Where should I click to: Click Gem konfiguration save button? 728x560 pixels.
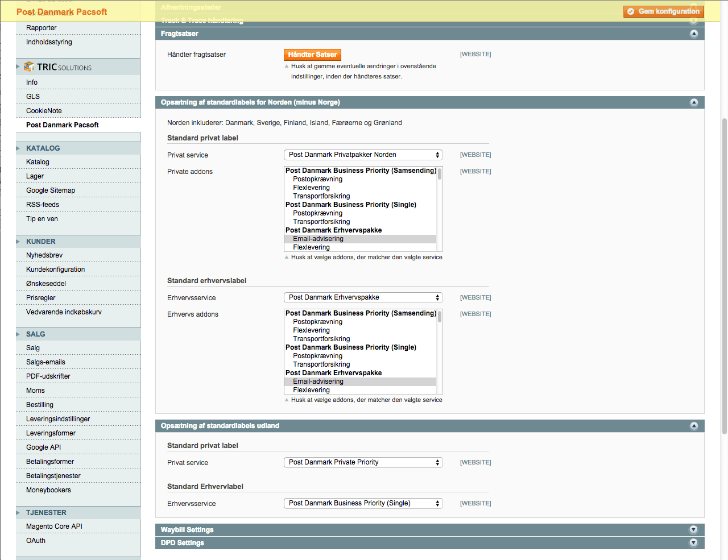point(663,11)
